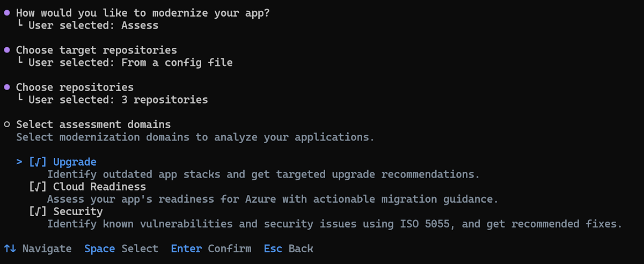Image resolution: width=644 pixels, height=264 pixels.
Task: Click the Enter Confirm hint
Action: [x=211, y=249]
